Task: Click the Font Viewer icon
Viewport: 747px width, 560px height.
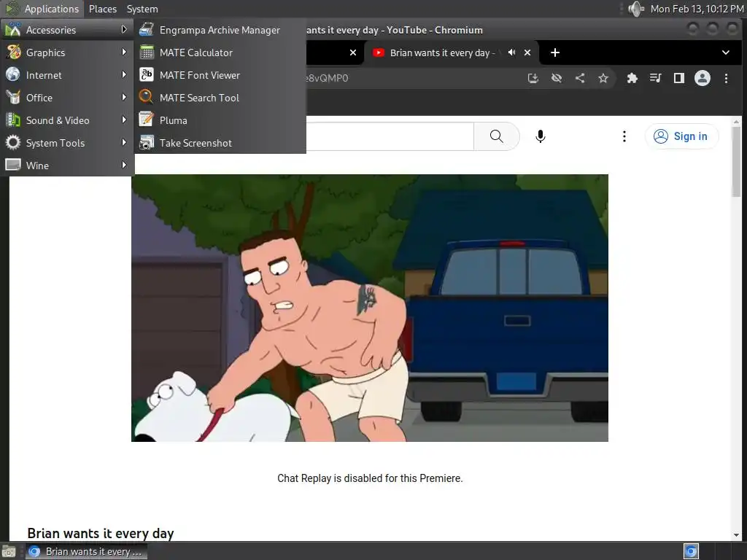Action: [146, 75]
